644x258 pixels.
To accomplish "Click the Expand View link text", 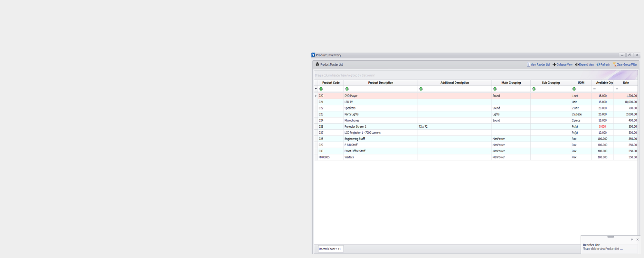I will click(x=586, y=64).
